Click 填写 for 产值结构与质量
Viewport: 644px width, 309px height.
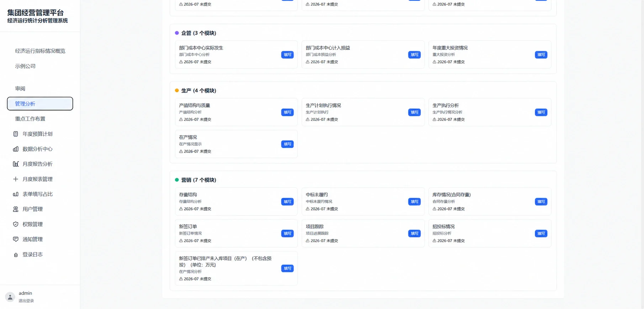pyautogui.click(x=287, y=112)
